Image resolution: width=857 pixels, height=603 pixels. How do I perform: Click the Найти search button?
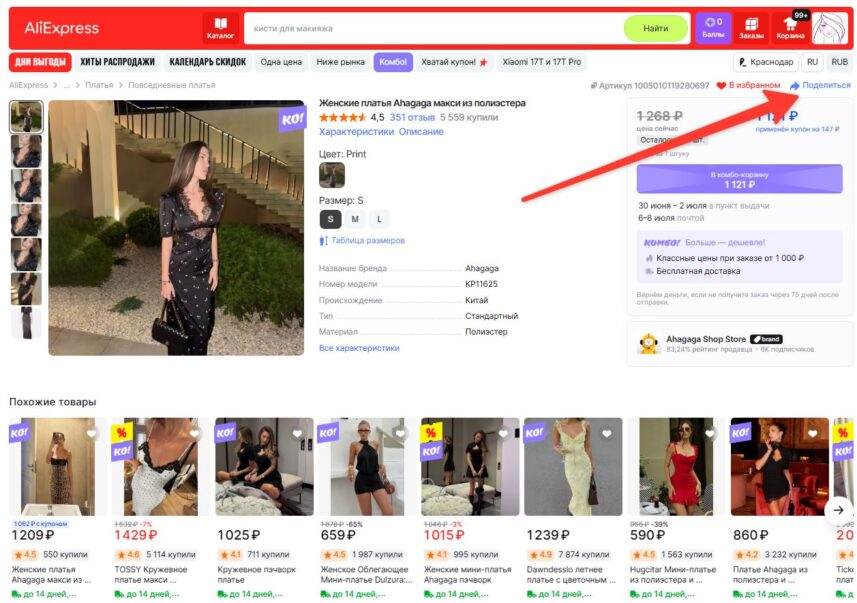click(655, 28)
